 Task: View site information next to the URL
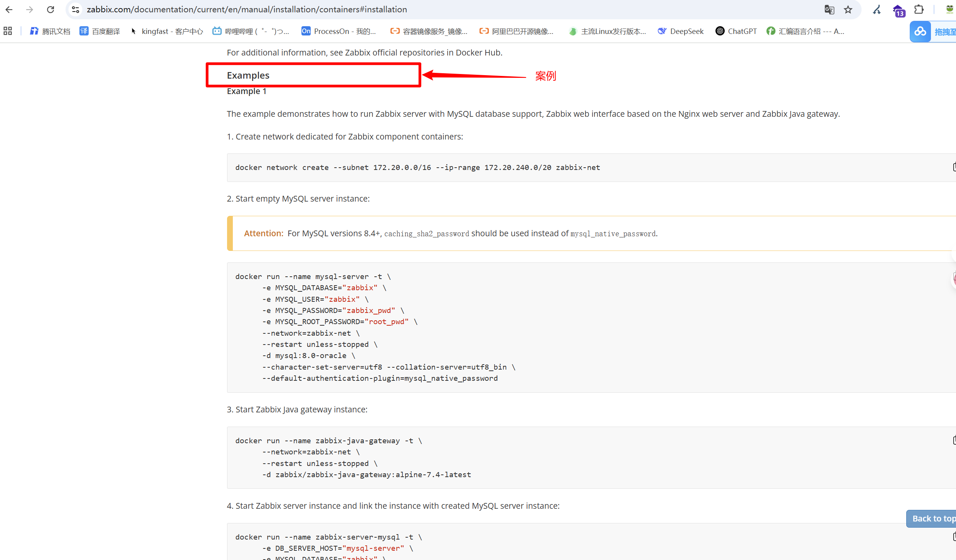point(76,10)
